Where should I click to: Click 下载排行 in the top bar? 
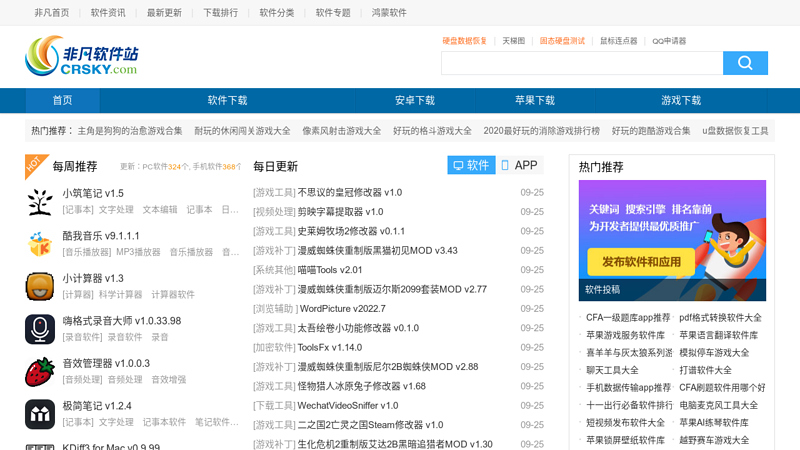[220, 13]
